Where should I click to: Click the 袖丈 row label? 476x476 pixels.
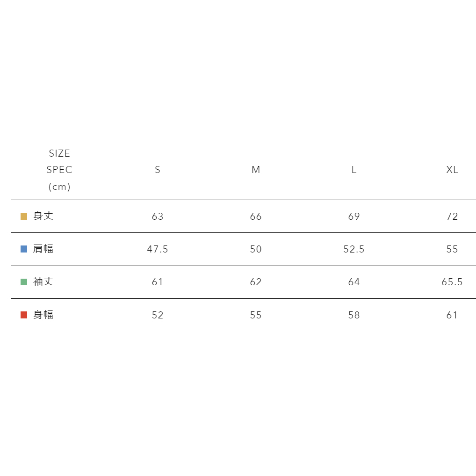(43, 282)
